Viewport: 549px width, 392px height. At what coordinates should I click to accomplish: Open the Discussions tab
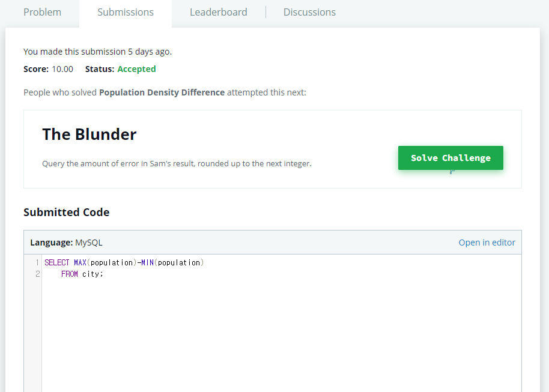click(x=309, y=12)
